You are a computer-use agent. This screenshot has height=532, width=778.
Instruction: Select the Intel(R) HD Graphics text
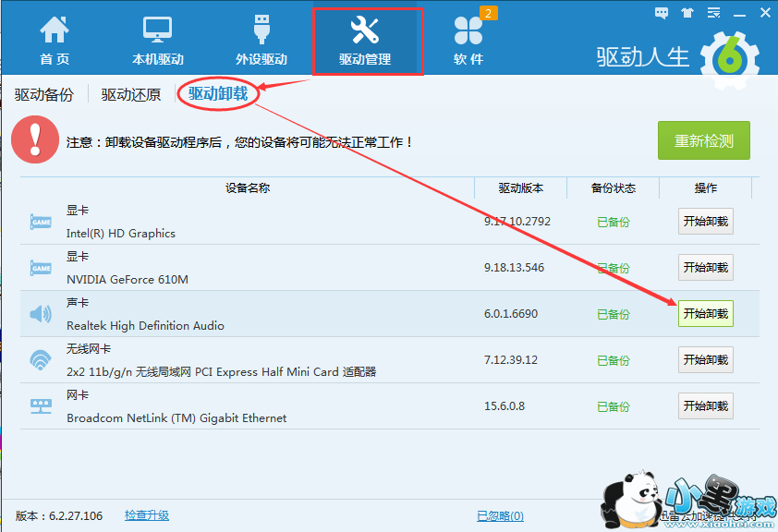coord(120,233)
